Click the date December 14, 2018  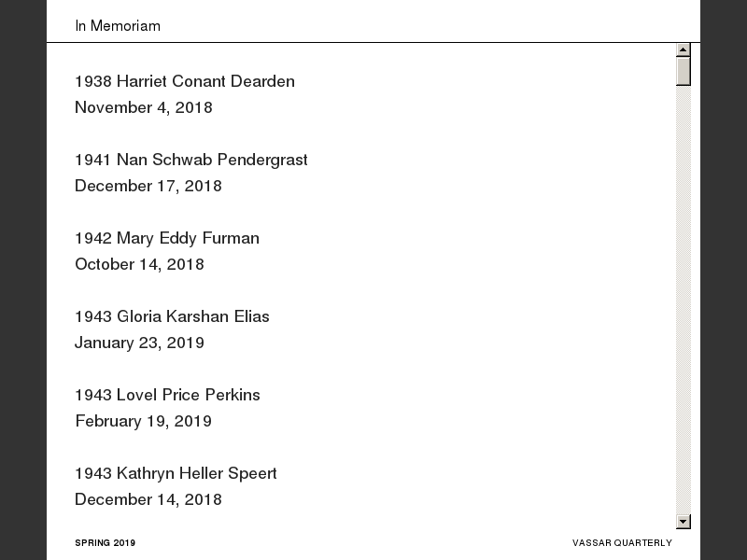148,499
